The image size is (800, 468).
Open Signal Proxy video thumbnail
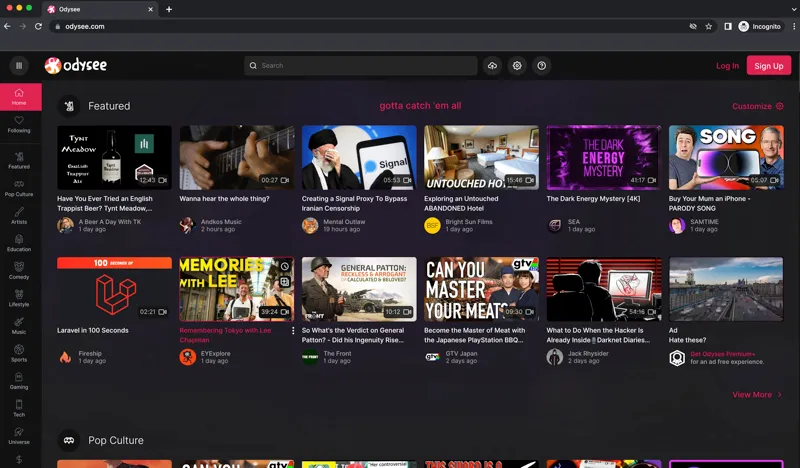(359, 157)
